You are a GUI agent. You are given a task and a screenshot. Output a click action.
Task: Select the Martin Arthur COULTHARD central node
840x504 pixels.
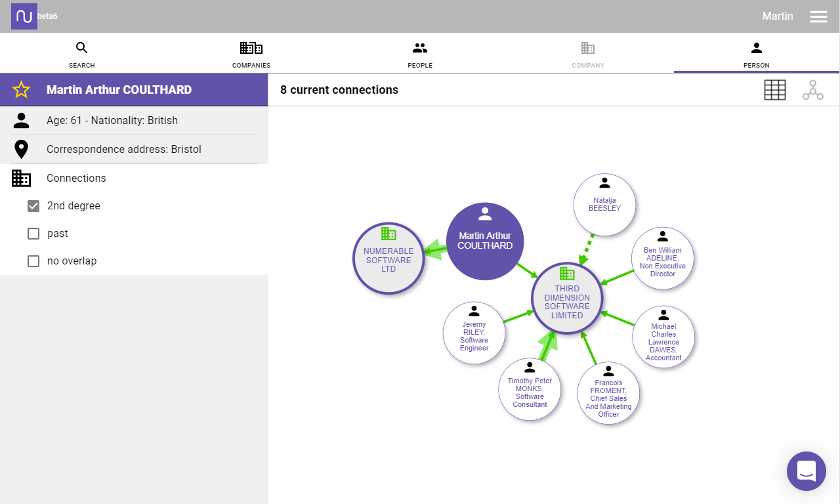tap(485, 241)
